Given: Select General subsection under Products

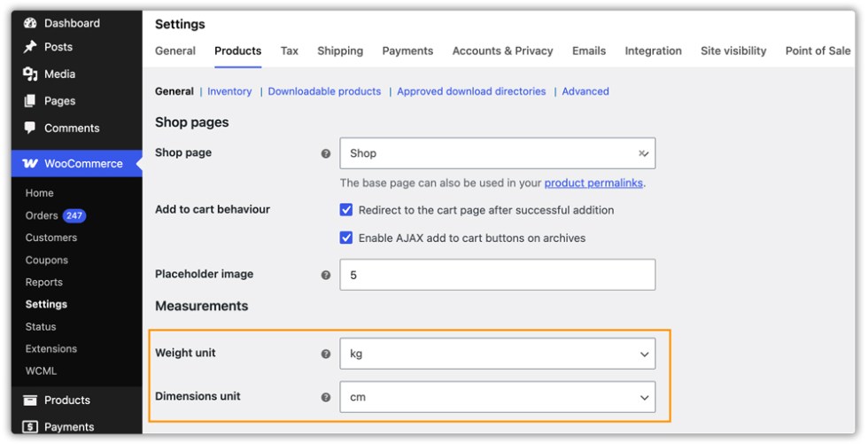Looking at the screenshot, I should tap(174, 91).
